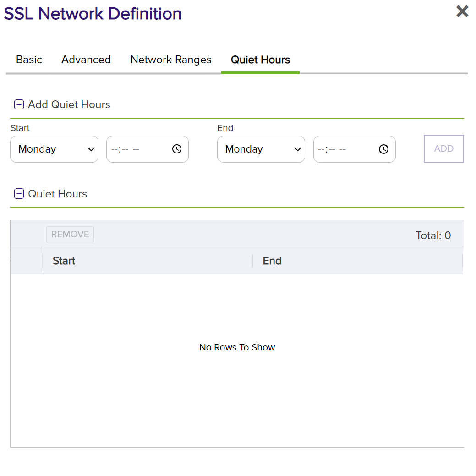
Task: Click the Total: 0 row count
Action: [433, 235]
